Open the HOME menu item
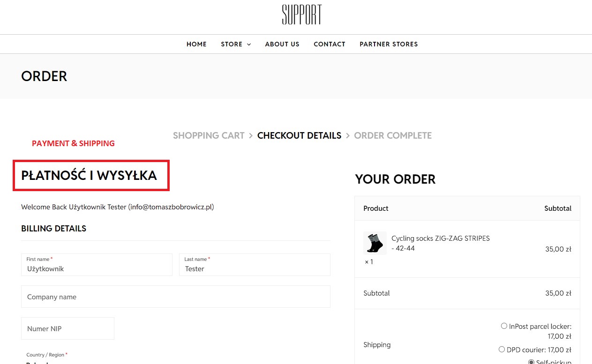 pos(196,44)
